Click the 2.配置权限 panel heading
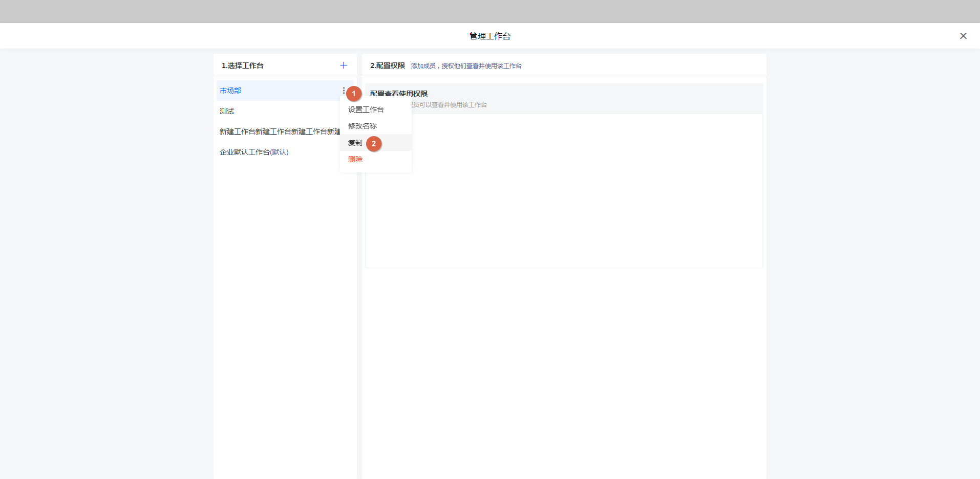Screen dimensions: 980x479 pos(388,66)
